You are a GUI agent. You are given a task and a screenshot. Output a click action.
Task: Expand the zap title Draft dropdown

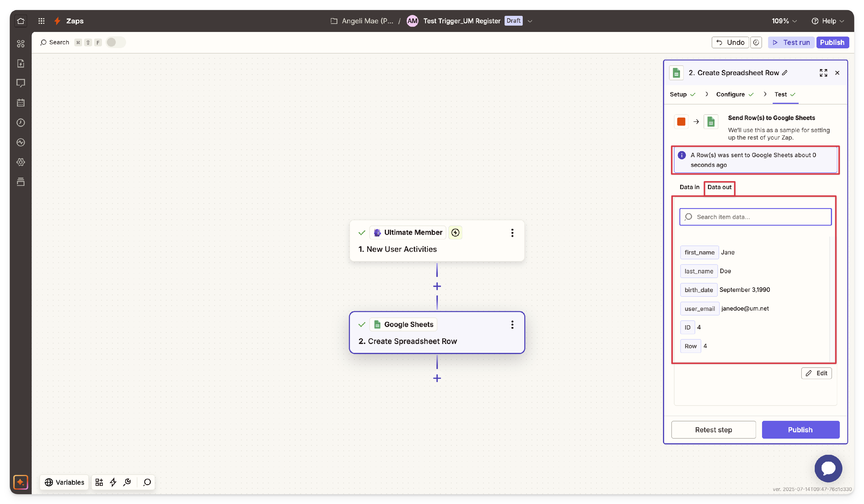coord(530,21)
